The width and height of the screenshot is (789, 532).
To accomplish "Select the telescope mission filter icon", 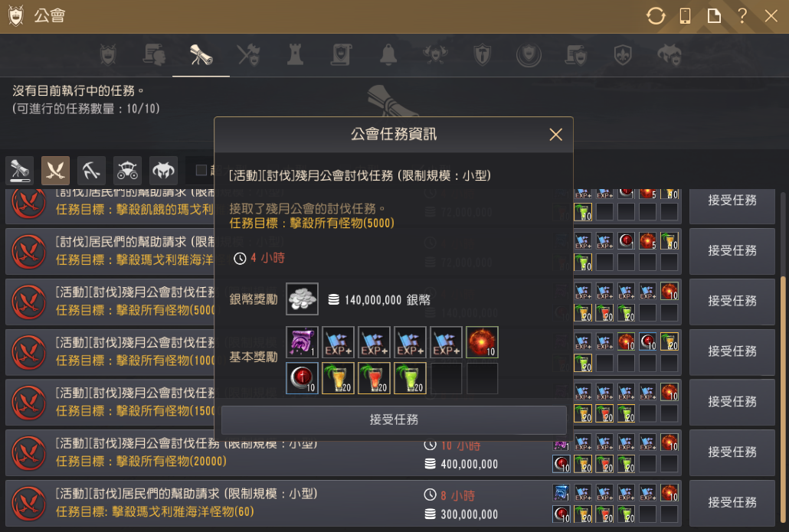I will tap(20, 171).
